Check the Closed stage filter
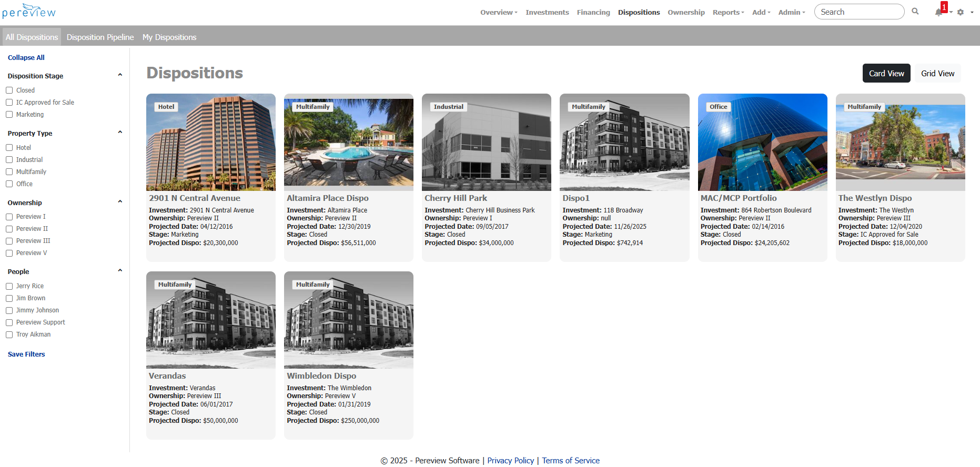Screen dimensions: 980x467 9,90
